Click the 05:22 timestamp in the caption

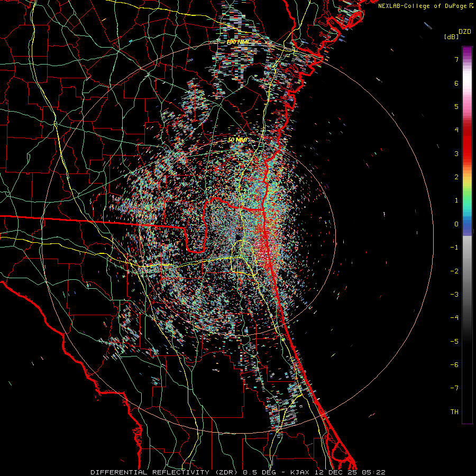point(375,472)
